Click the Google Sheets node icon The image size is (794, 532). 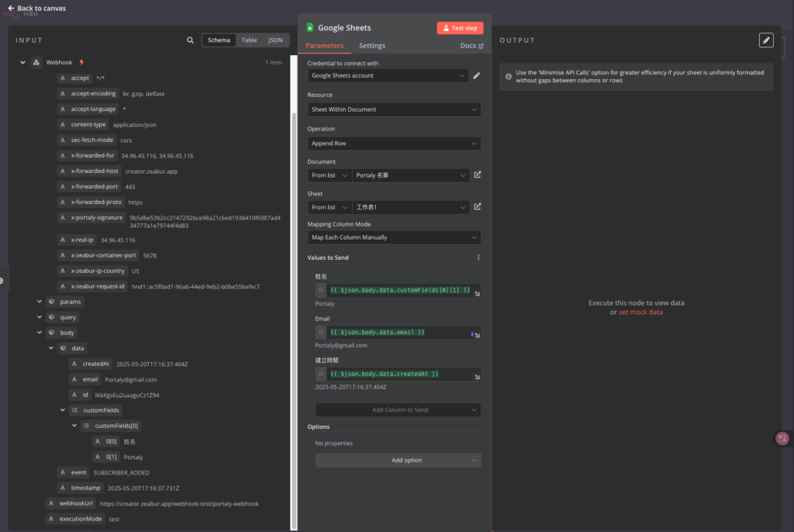[310, 27]
